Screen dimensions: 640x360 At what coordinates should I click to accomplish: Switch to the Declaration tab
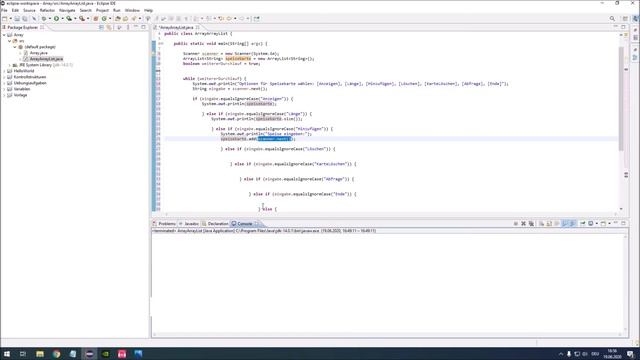pos(215,224)
